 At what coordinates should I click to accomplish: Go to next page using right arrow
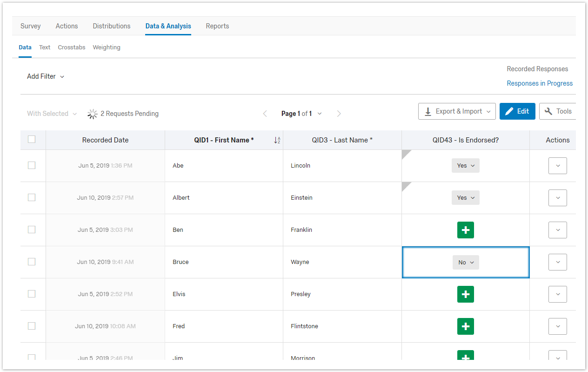339,114
